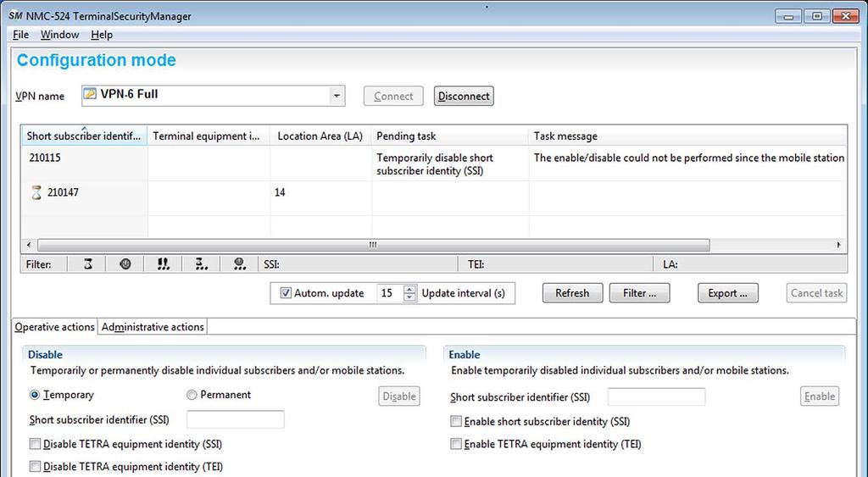Click the clock-with-dots filter icon
This screenshot has height=477, width=868.
click(240, 264)
